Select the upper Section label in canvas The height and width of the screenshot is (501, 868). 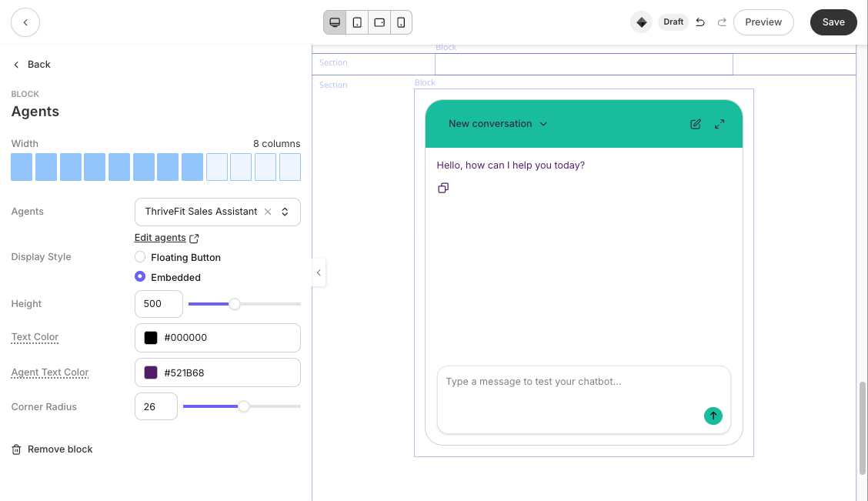(x=333, y=62)
